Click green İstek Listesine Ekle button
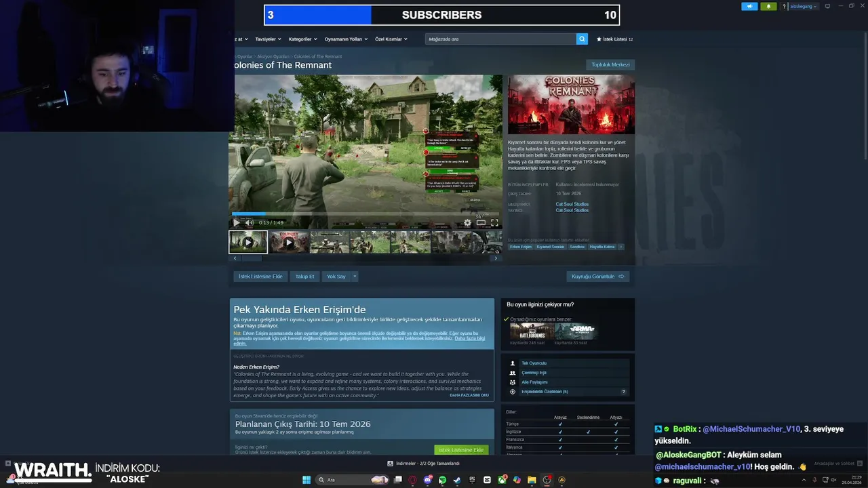The height and width of the screenshot is (488, 868). [x=461, y=450]
